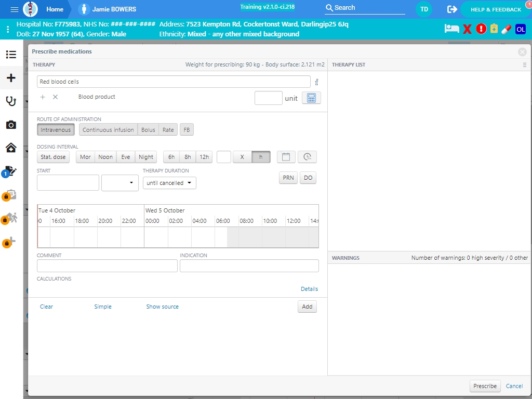
Task: Toggle the Intravenous route
Action: pyautogui.click(x=56, y=129)
